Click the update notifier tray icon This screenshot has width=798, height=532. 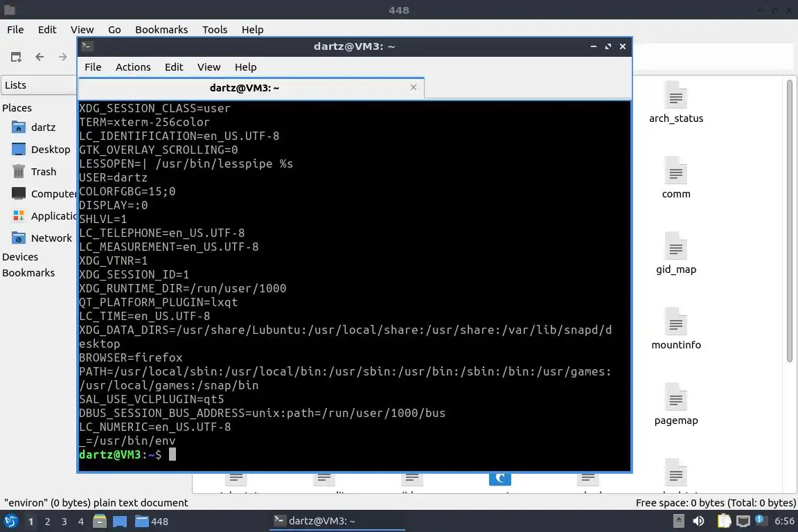760,520
